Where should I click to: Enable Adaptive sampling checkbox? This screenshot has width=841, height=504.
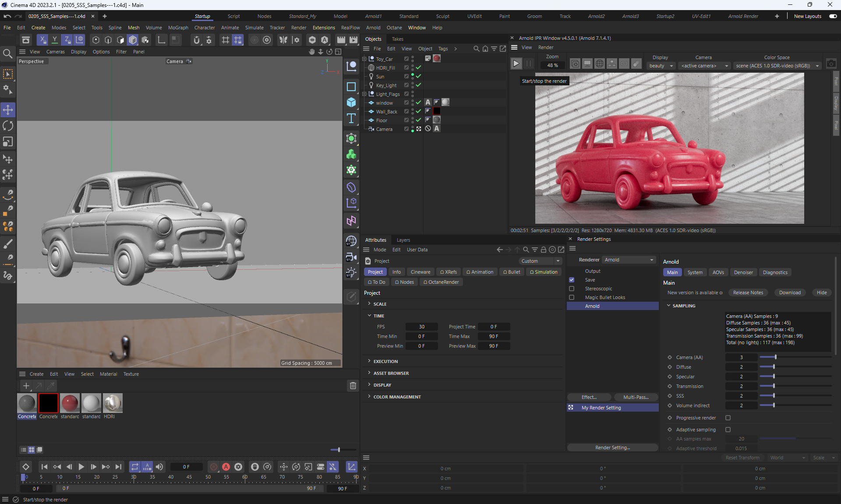pyautogui.click(x=728, y=430)
